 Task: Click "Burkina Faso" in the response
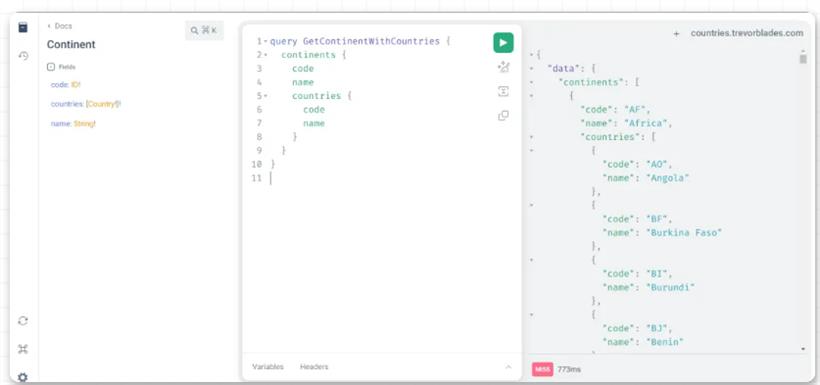click(x=684, y=233)
